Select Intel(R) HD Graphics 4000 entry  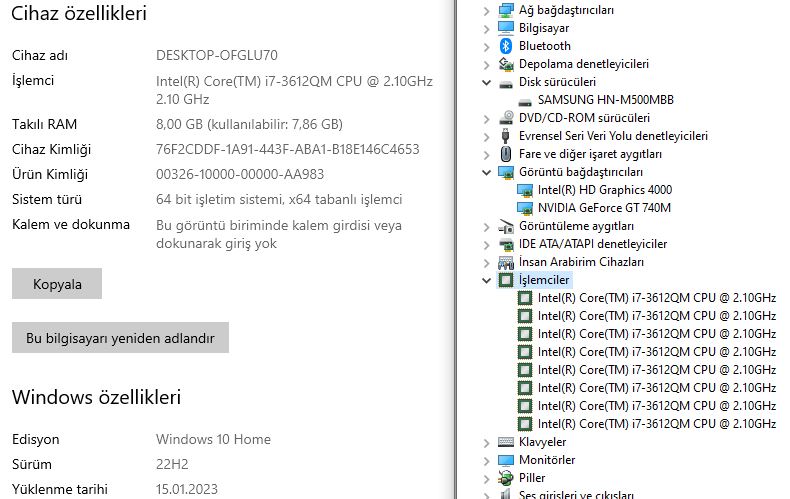(x=605, y=190)
